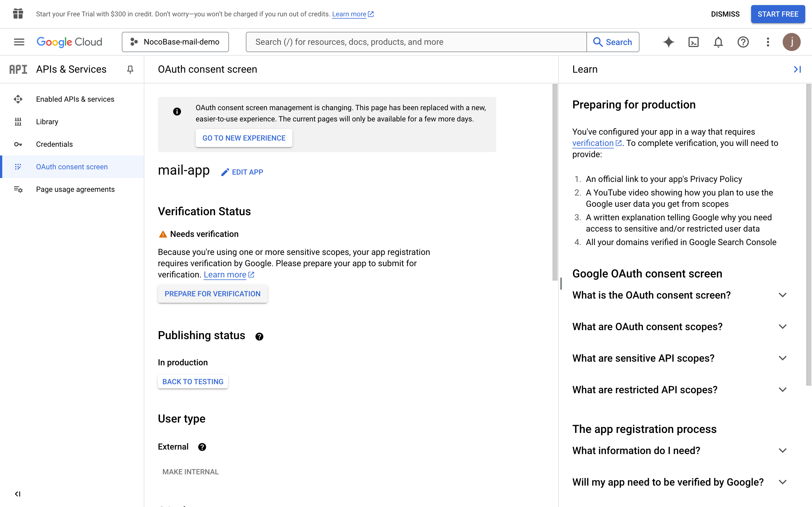812x507 pixels.
Task: Click the Back to Testing button
Action: 193,382
